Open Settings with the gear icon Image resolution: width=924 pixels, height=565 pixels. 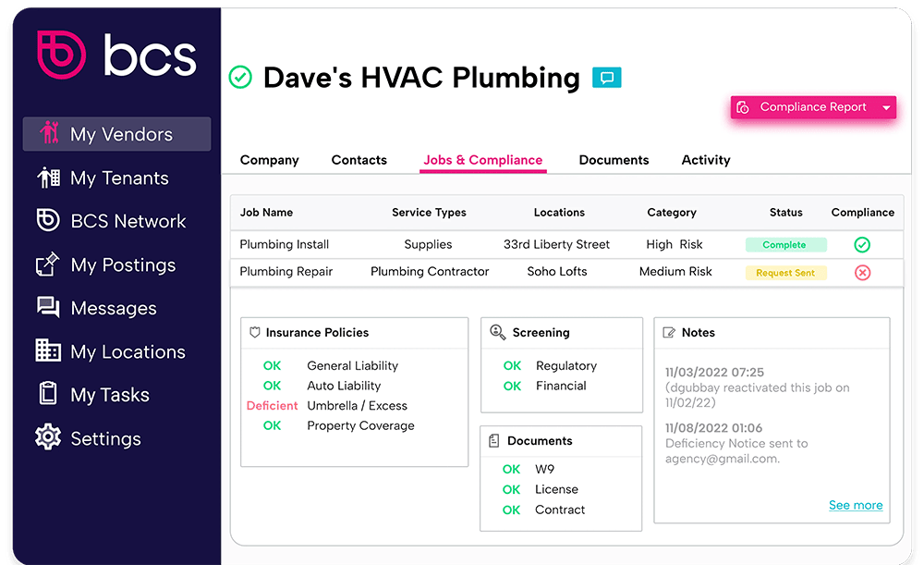[48, 438]
